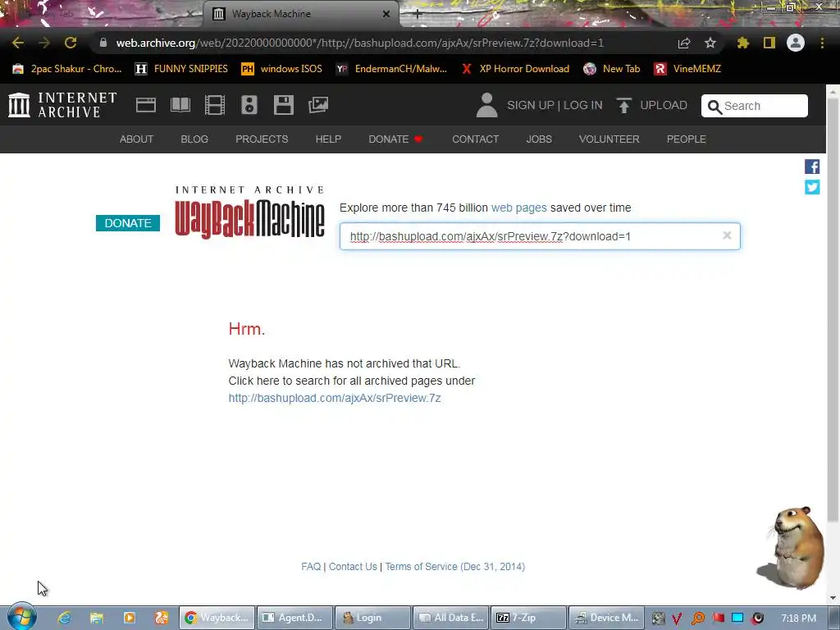840x630 pixels.
Task: Open the Internet Archive images icon
Action: pos(318,105)
